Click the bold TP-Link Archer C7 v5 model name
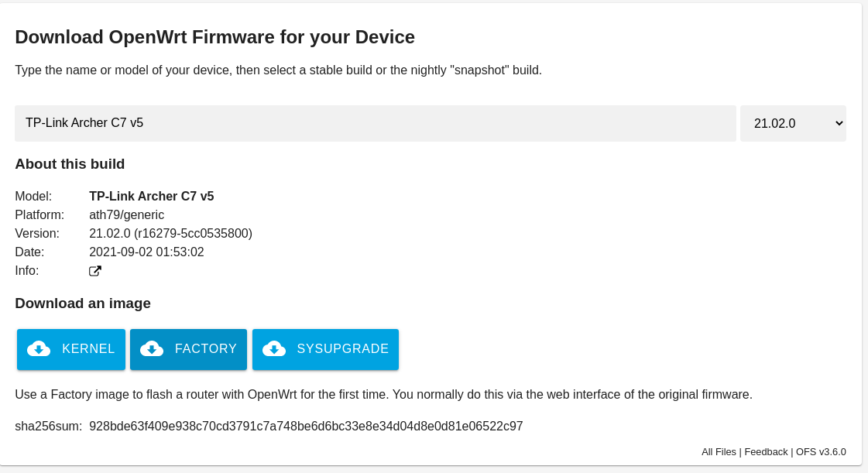 (x=152, y=197)
